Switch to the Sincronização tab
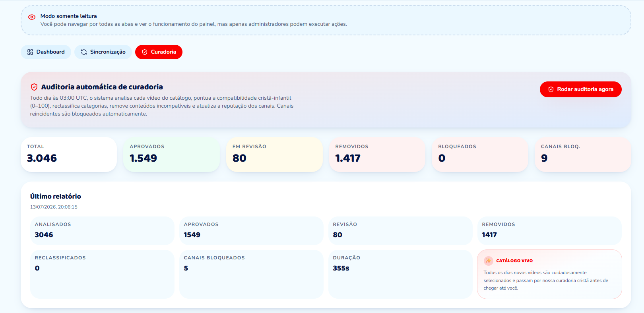The width and height of the screenshot is (644, 313). pyautogui.click(x=103, y=52)
